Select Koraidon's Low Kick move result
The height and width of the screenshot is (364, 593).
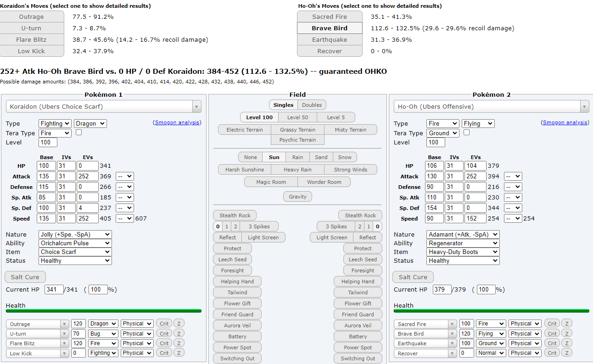[x=32, y=51]
